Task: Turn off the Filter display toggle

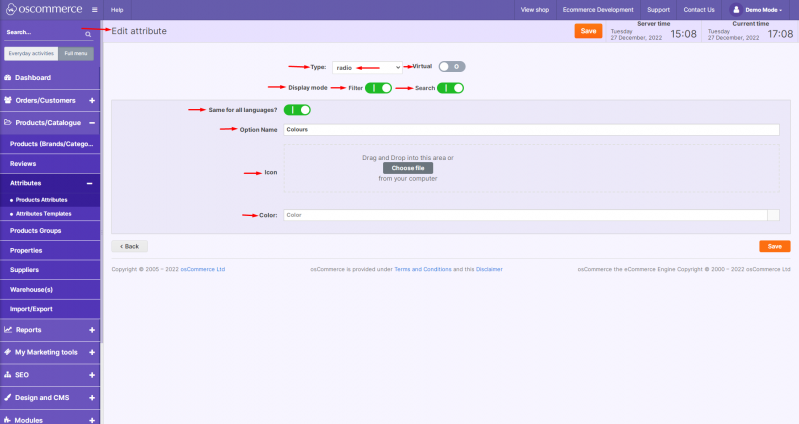Action: click(x=378, y=88)
